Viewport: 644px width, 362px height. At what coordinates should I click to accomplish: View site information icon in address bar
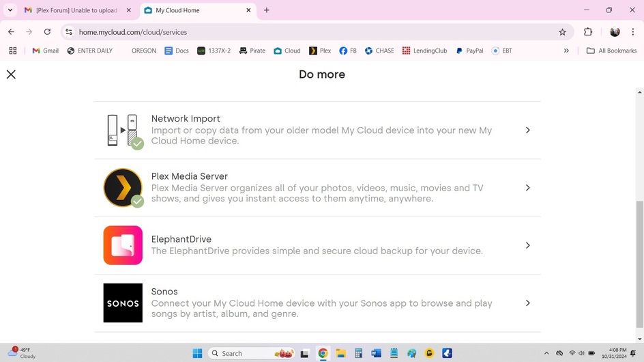[69, 31]
